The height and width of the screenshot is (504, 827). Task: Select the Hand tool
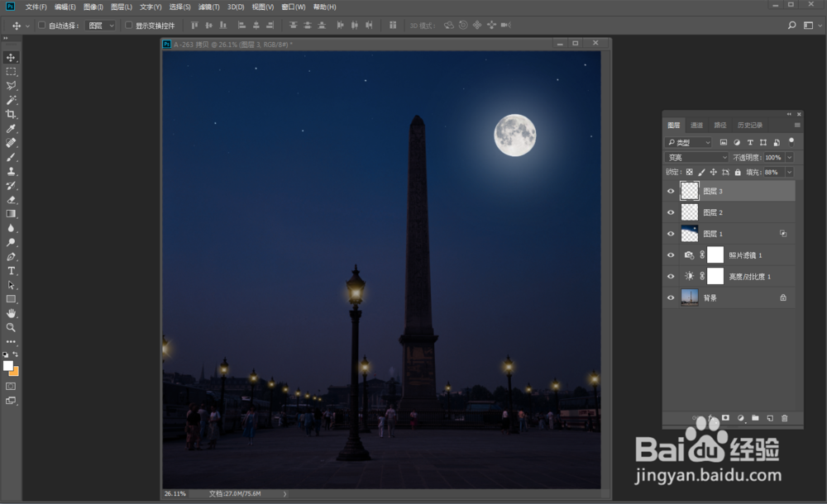(11, 314)
